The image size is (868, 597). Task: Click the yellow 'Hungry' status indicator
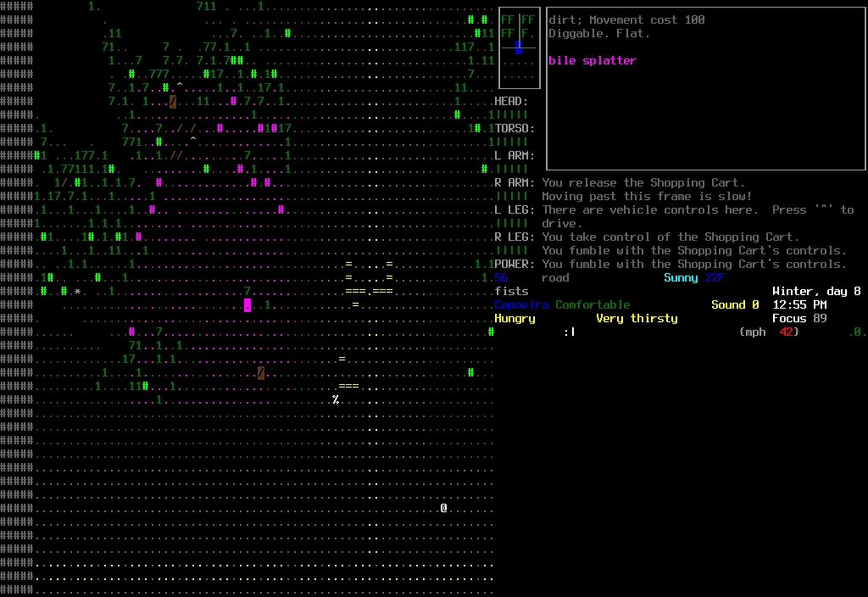(515, 318)
